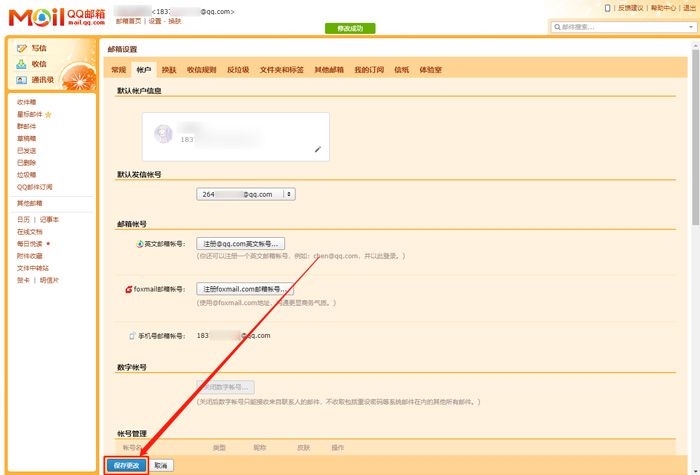The height and width of the screenshot is (475, 700).
Task: Open the default sending account dropdown
Action: [246, 194]
